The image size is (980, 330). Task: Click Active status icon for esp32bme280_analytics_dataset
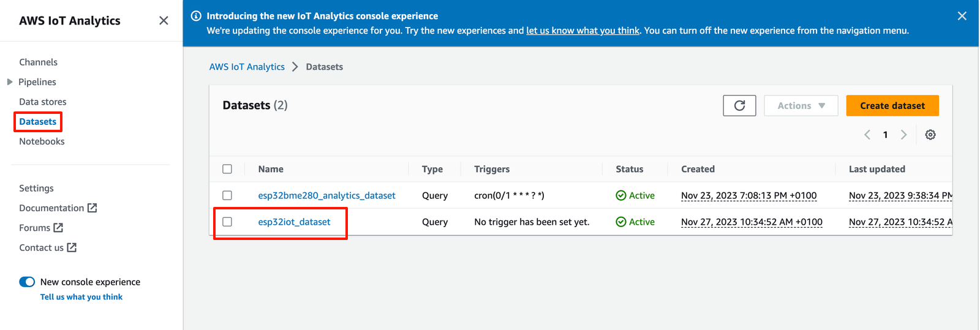click(620, 195)
